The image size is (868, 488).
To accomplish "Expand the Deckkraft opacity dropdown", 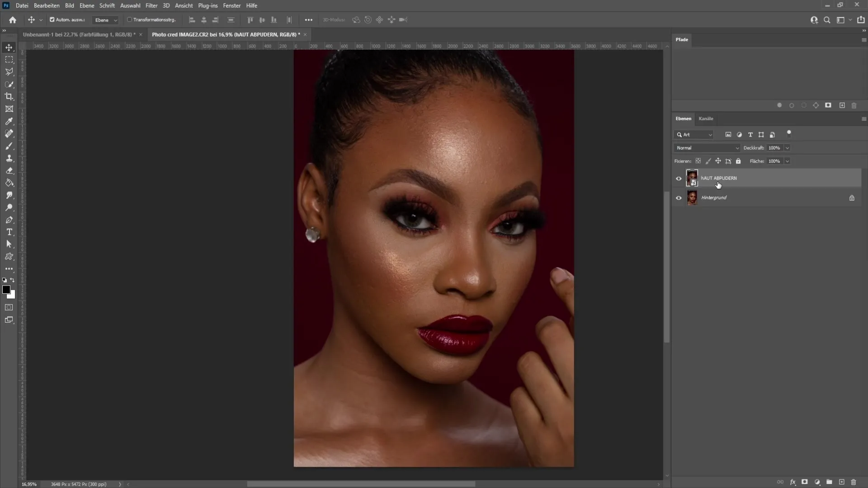I will [788, 148].
